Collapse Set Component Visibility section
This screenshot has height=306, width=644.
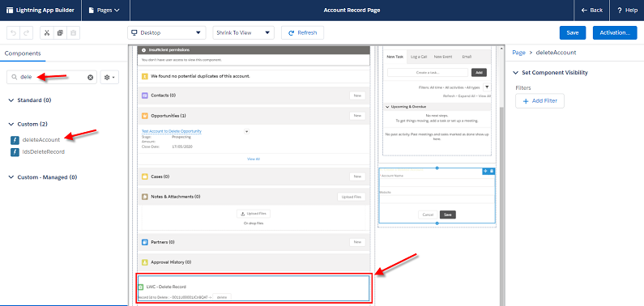[515, 73]
